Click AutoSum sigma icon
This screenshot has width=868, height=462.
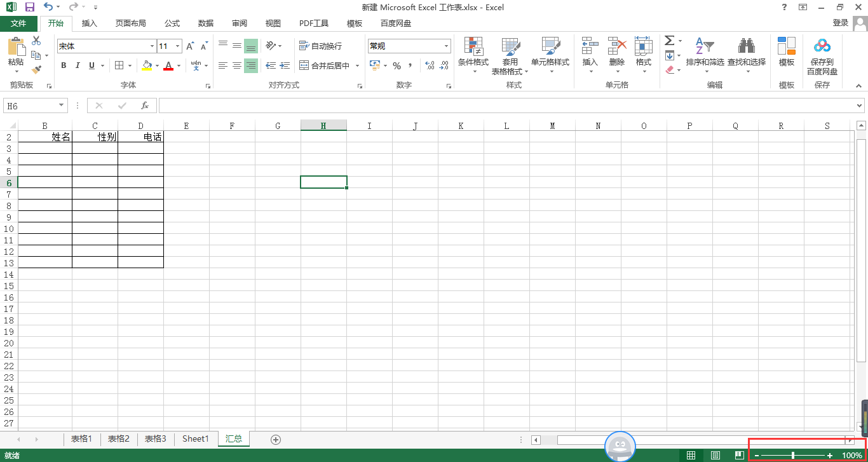669,41
